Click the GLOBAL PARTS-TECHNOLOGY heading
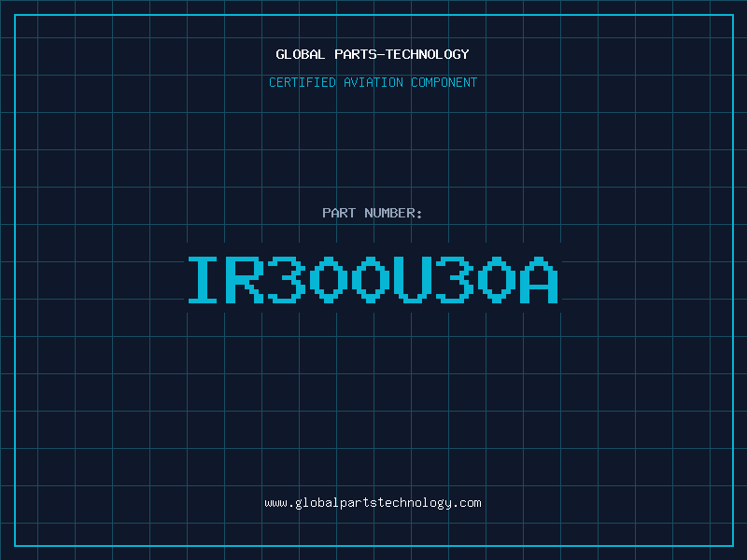 click(373, 54)
